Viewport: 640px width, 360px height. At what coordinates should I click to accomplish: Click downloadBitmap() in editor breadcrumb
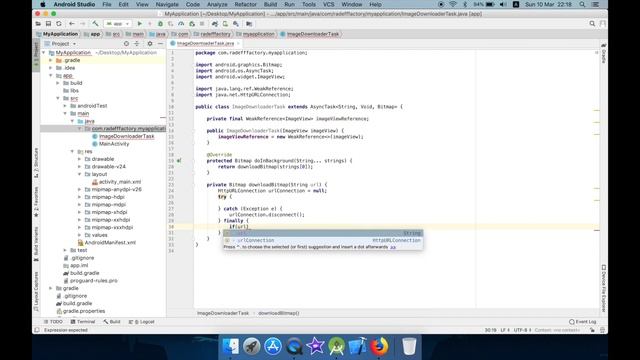tap(278, 313)
